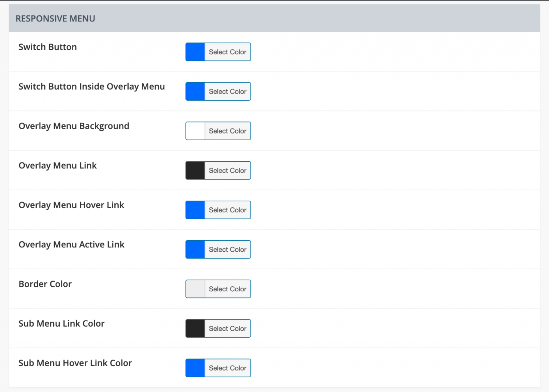Click Select Color for Overlay Menu Active Link

click(227, 249)
